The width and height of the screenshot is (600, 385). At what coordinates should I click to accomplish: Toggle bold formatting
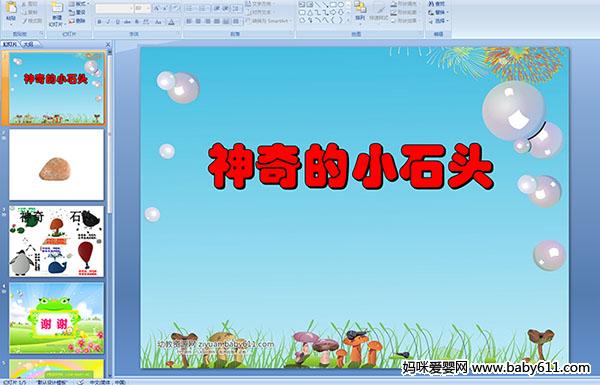pos(99,22)
